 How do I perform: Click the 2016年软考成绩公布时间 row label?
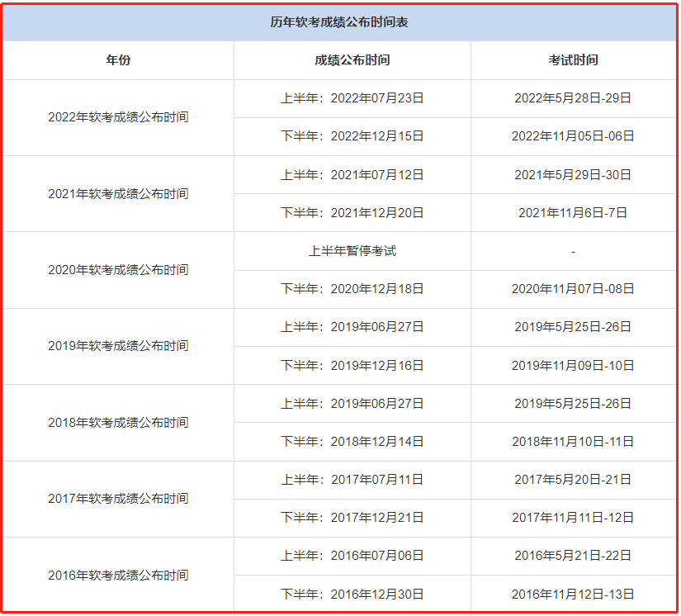[121, 576]
